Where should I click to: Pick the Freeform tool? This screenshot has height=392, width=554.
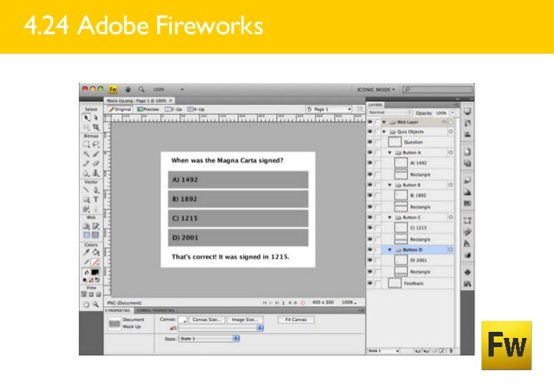tap(87, 209)
